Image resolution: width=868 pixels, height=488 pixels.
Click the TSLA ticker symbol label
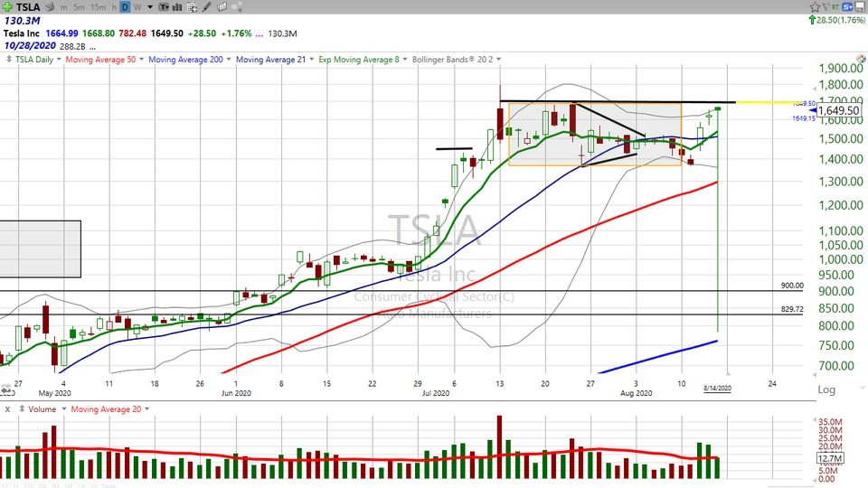tap(27, 6)
